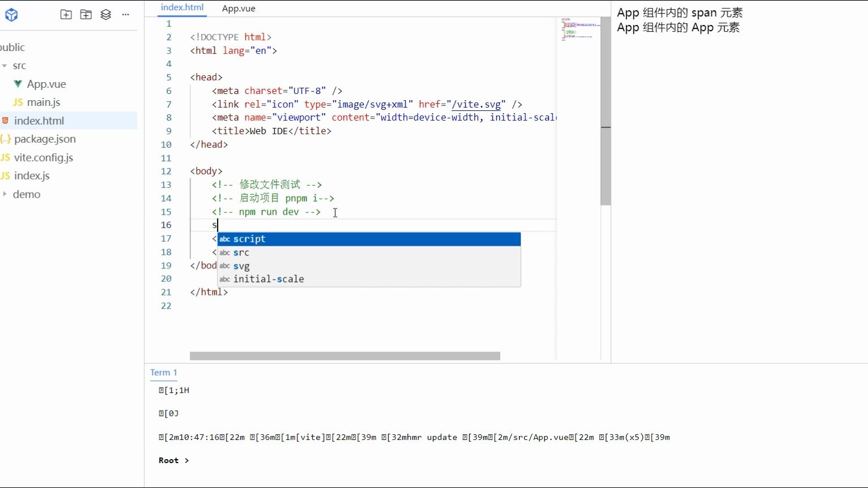The height and width of the screenshot is (488, 868).
Task: Switch to the index.html editor tab
Action: (x=182, y=8)
